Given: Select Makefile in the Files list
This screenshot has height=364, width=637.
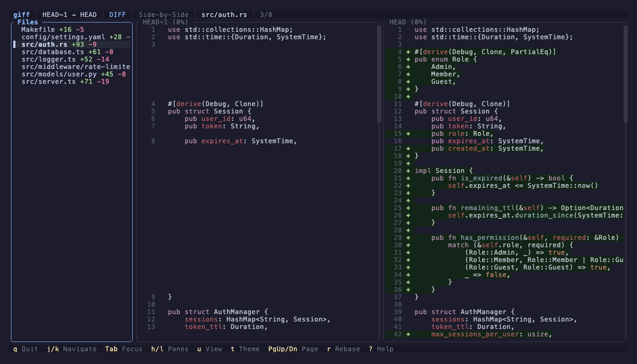Looking at the screenshot, I should pos(72,30).
